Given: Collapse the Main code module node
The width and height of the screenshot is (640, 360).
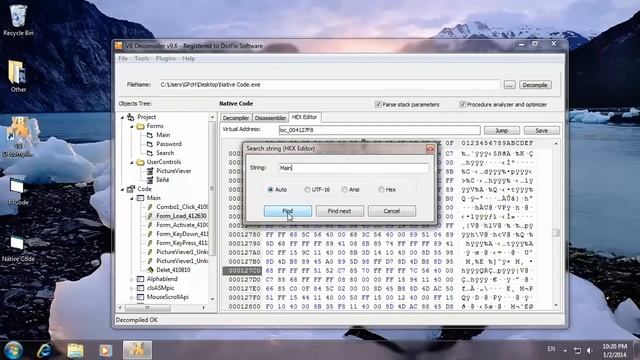Looking at the screenshot, I should point(131,198).
